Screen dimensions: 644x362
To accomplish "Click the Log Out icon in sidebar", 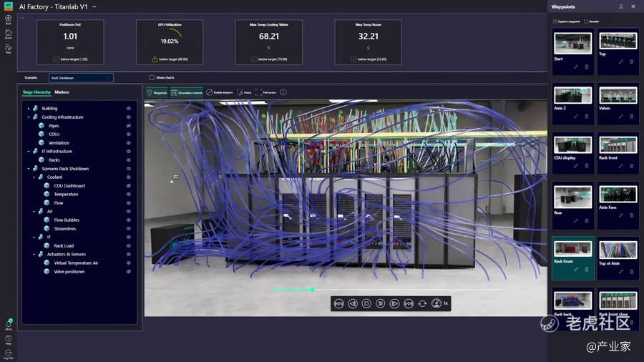I will (x=8, y=354).
